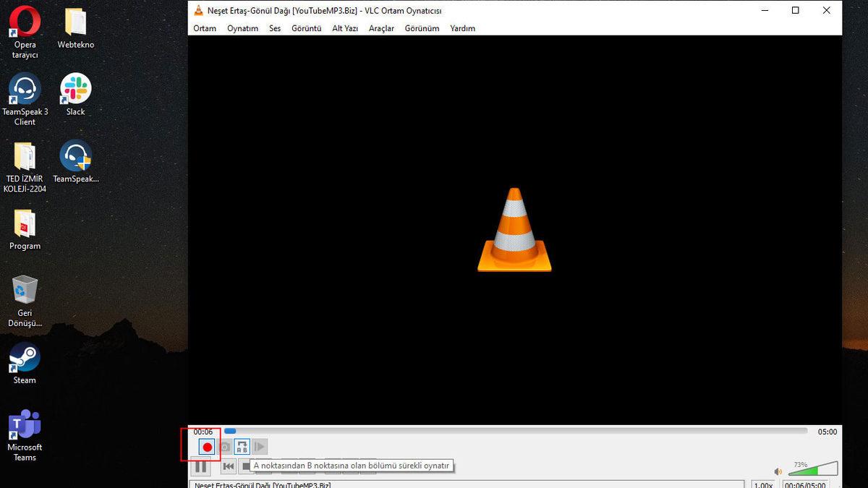Pause playback with the pause icon
Image resolution: width=868 pixels, height=488 pixels.
tap(201, 467)
